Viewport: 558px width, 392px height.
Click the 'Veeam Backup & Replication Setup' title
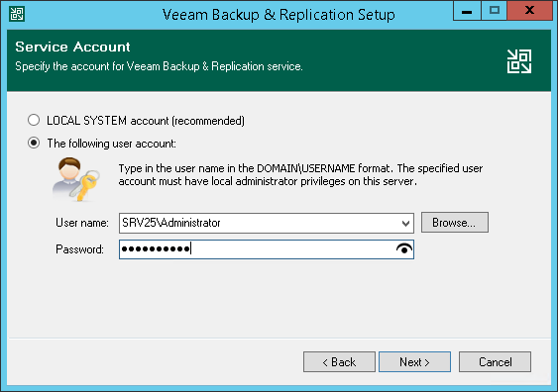[279, 15]
